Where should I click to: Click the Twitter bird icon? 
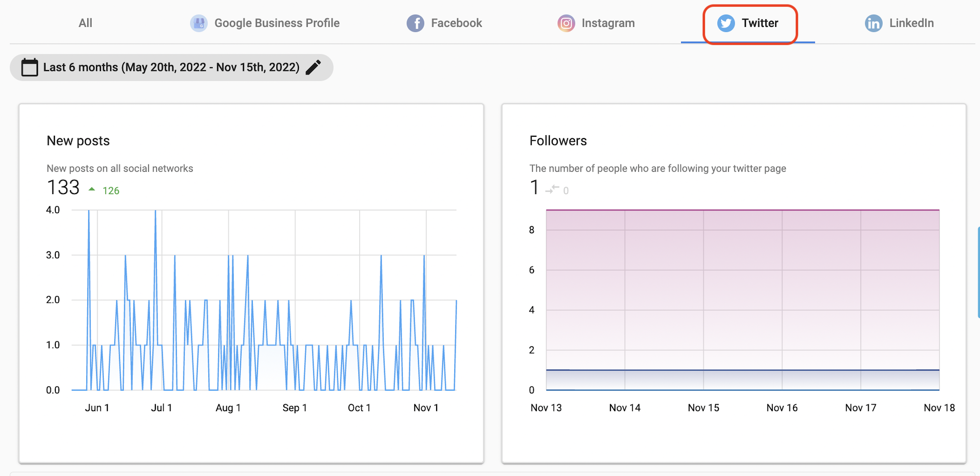[x=726, y=23]
